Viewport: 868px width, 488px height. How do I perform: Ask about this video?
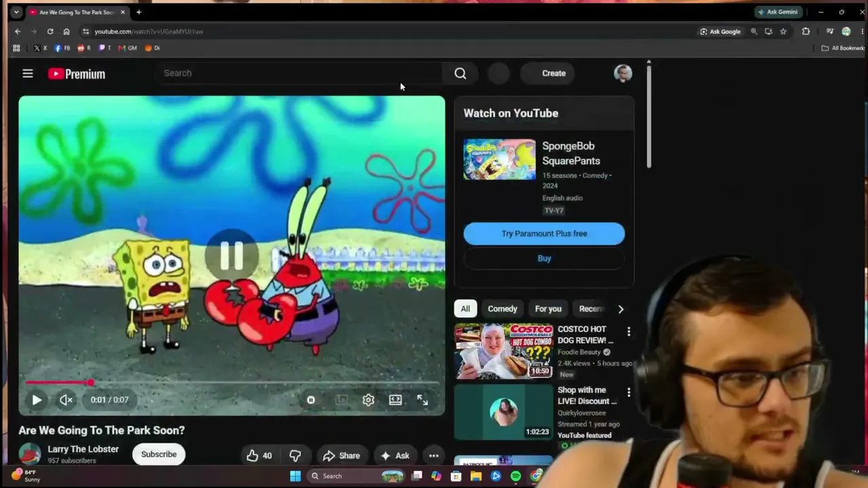pos(395,455)
